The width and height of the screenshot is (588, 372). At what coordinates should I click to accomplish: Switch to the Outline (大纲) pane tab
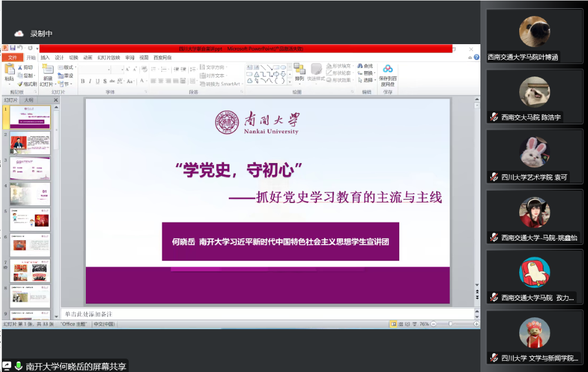coord(29,100)
